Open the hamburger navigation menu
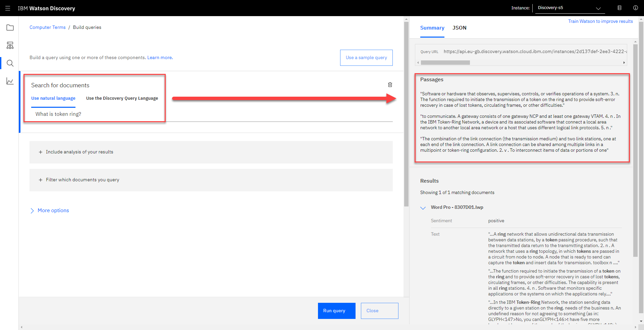 pyautogui.click(x=8, y=8)
